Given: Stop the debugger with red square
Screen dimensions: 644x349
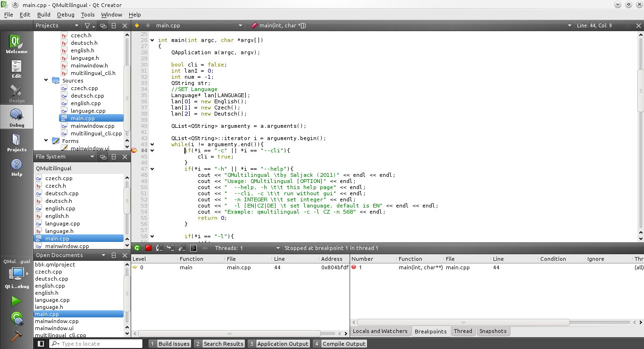Looking at the screenshot, I should click(148, 248).
